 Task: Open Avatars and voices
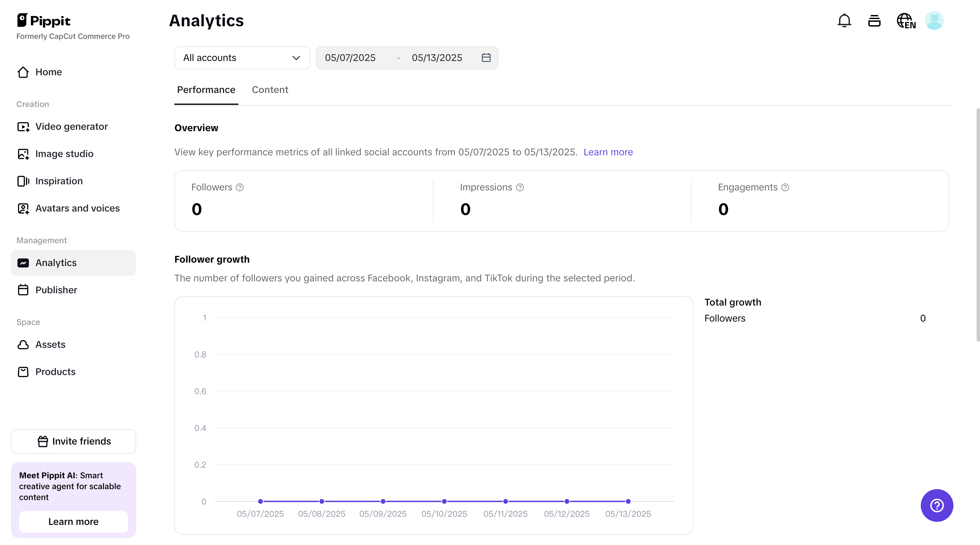point(77,208)
